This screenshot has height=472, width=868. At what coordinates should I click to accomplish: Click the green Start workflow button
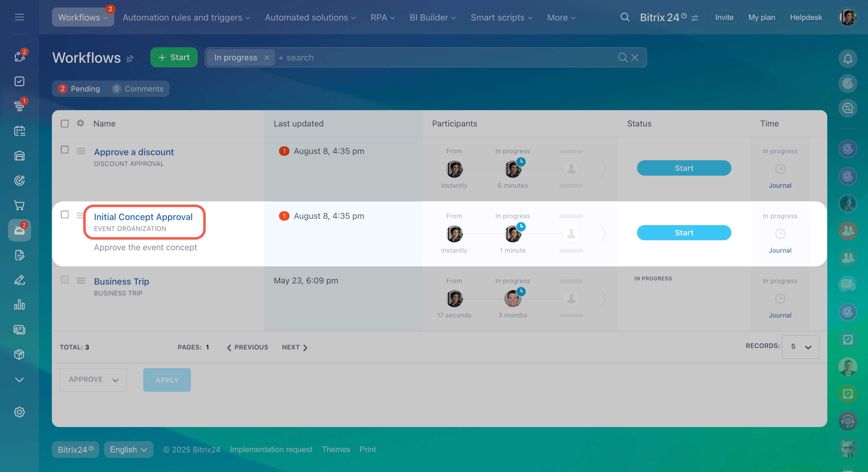point(174,57)
